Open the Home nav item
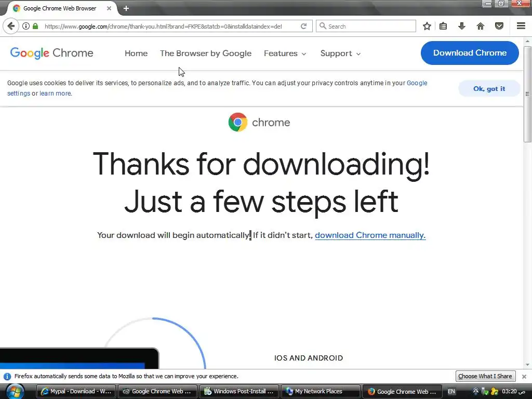 click(136, 54)
